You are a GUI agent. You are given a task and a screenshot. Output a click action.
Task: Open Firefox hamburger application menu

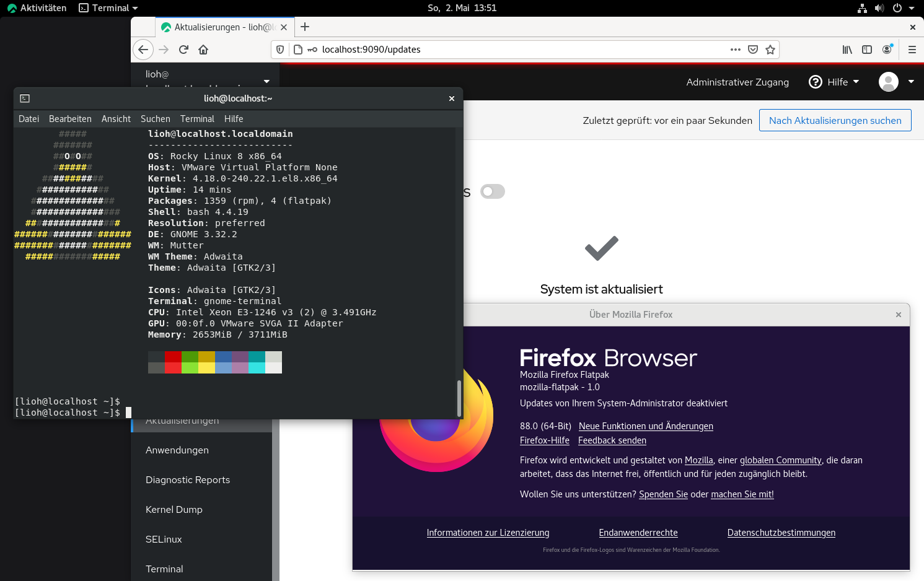point(912,50)
